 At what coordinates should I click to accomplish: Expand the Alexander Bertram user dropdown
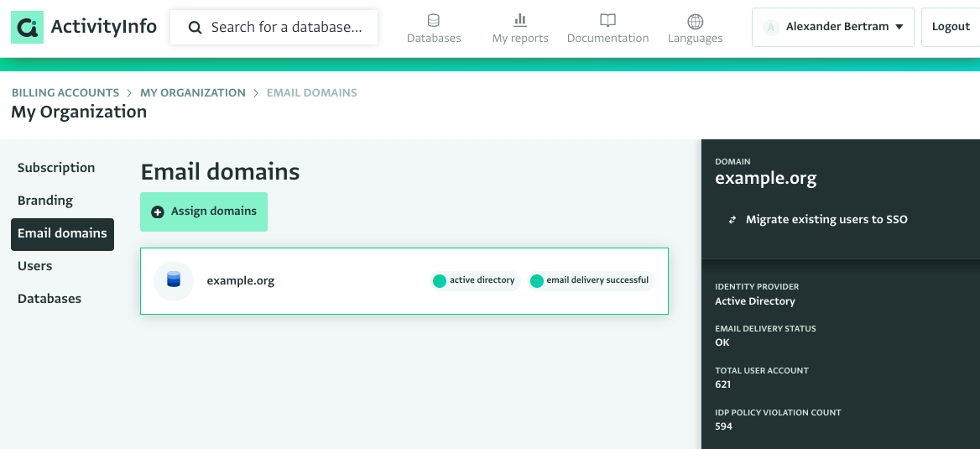(832, 27)
